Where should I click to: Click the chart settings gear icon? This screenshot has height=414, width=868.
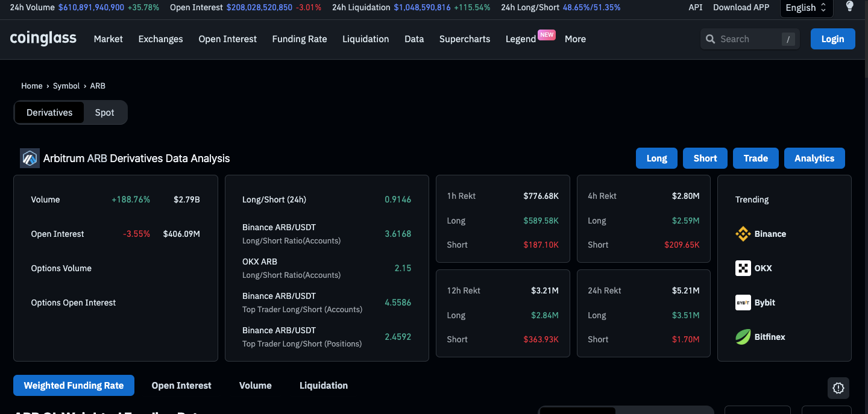click(838, 388)
